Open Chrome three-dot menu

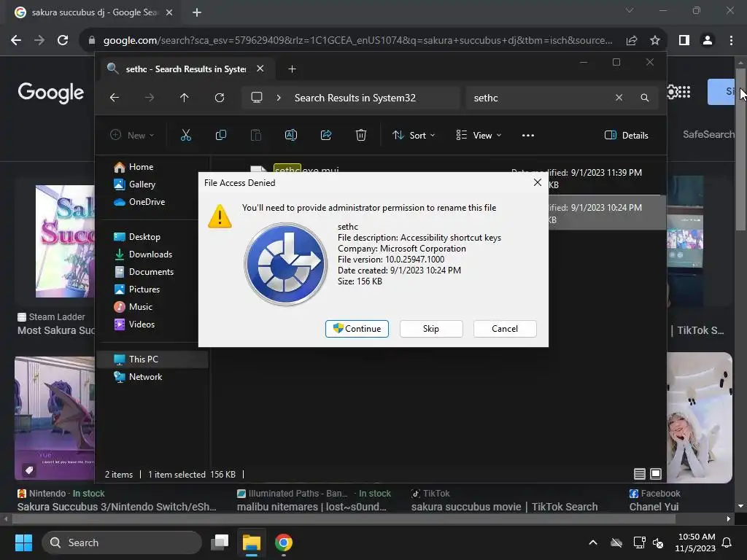click(731, 41)
